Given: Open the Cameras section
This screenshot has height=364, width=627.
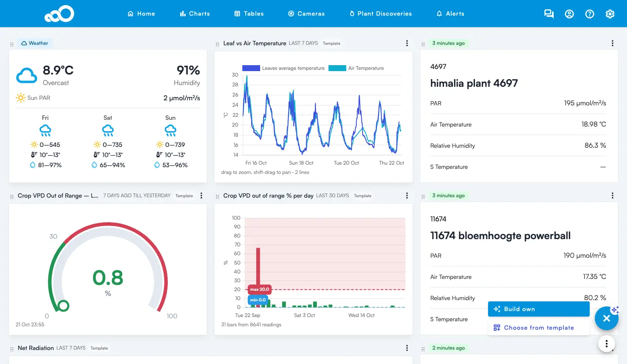Looking at the screenshot, I should click(x=306, y=14).
